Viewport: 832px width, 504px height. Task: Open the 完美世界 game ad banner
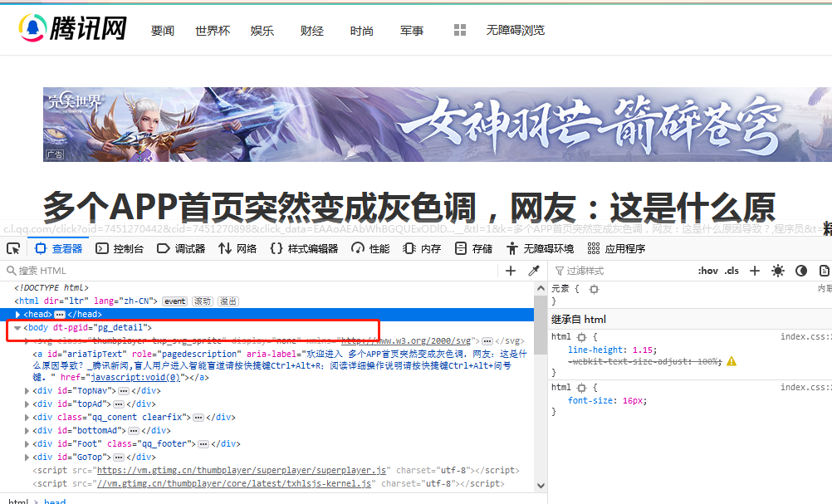point(438,125)
